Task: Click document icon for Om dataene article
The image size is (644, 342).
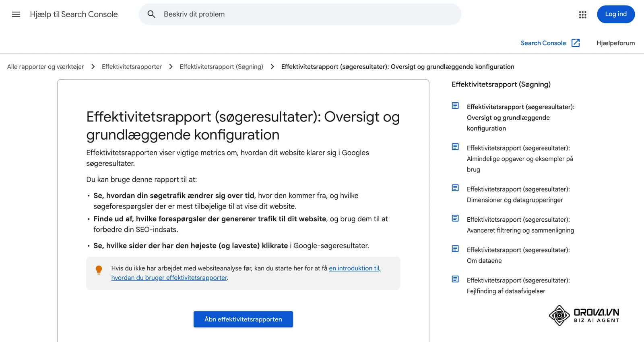Action: tap(455, 249)
